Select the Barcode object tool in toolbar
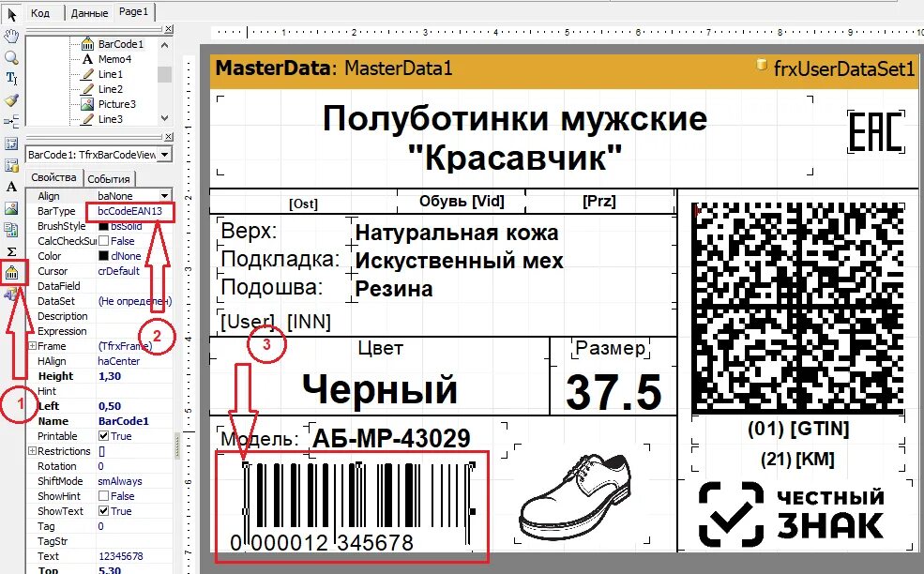 (12, 273)
